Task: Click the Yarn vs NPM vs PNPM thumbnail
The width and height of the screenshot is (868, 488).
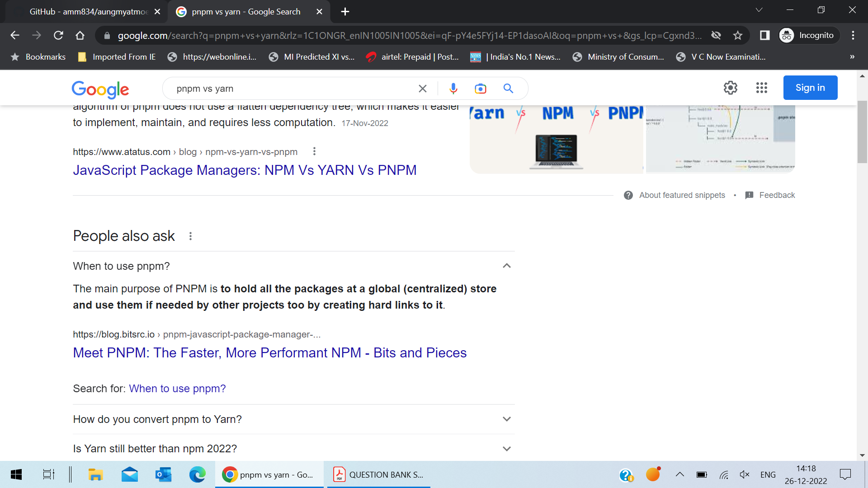Action: point(556,139)
